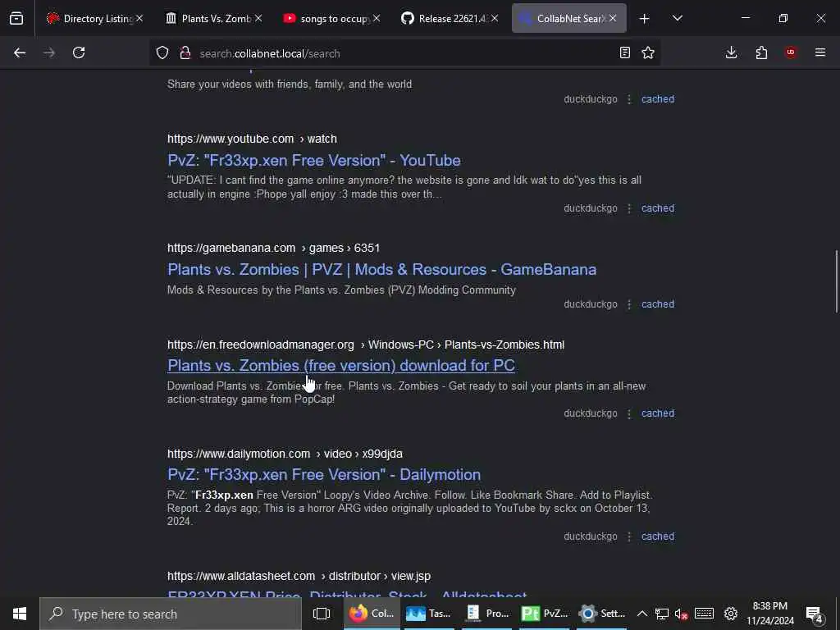Open the Extensions puzzle icon
The width and height of the screenshot is (840, 630).
click(x=761, y=52)
